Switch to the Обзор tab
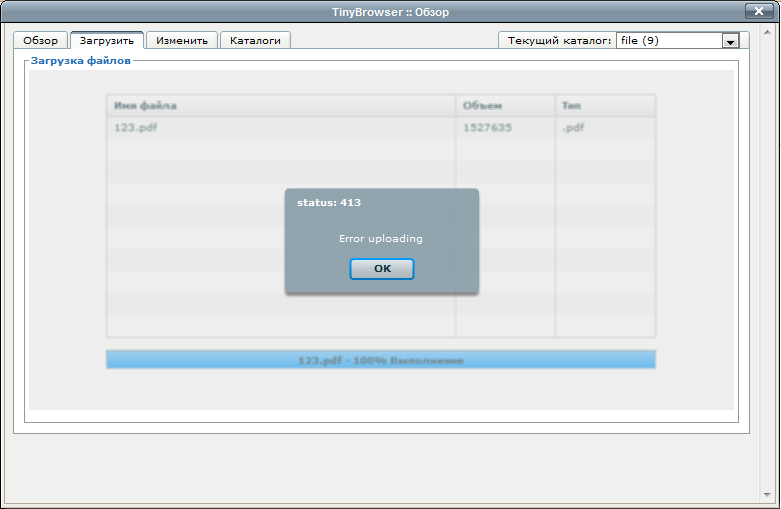 pyautogui.click(x=41, y=41)
